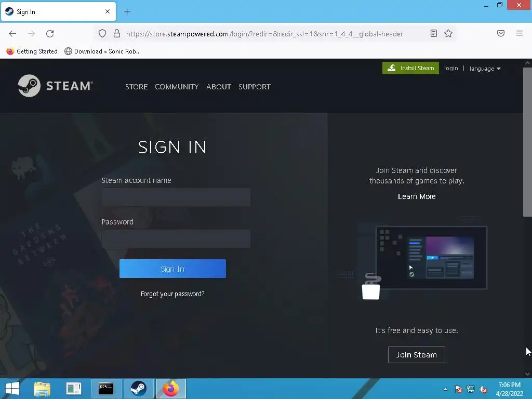Click the Firefox back arrow
Image resolution: width=532 pixels, height=399 pixels.
[x=12, y=34]
